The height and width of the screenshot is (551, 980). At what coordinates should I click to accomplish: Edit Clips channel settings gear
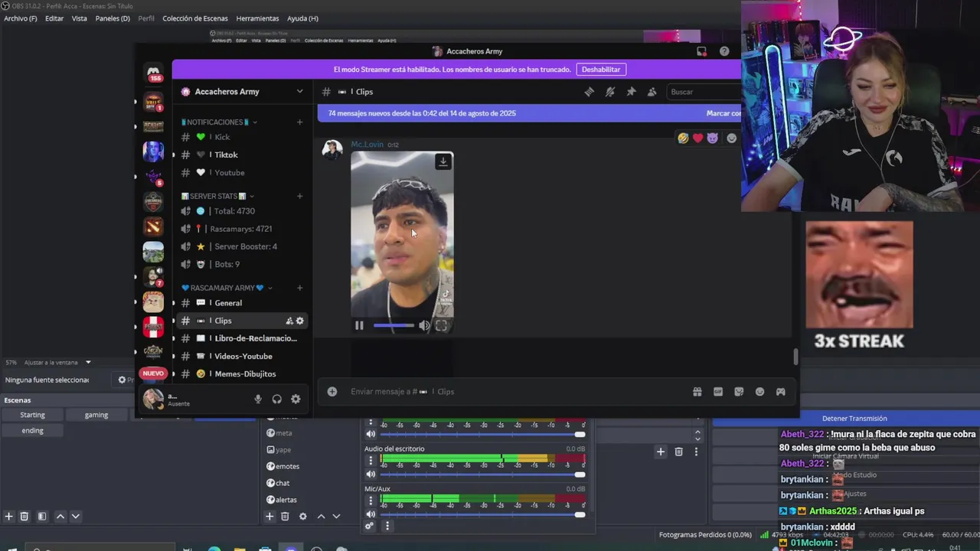pyautogui.click(x=300, y=321)
